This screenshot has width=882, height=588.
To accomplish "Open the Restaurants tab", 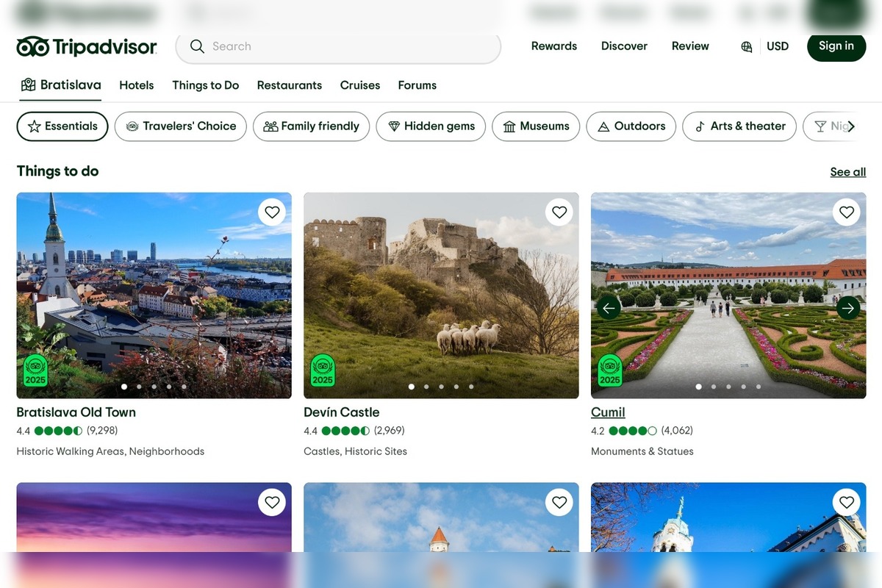I will pyautogui.click(x=290, y=85).
